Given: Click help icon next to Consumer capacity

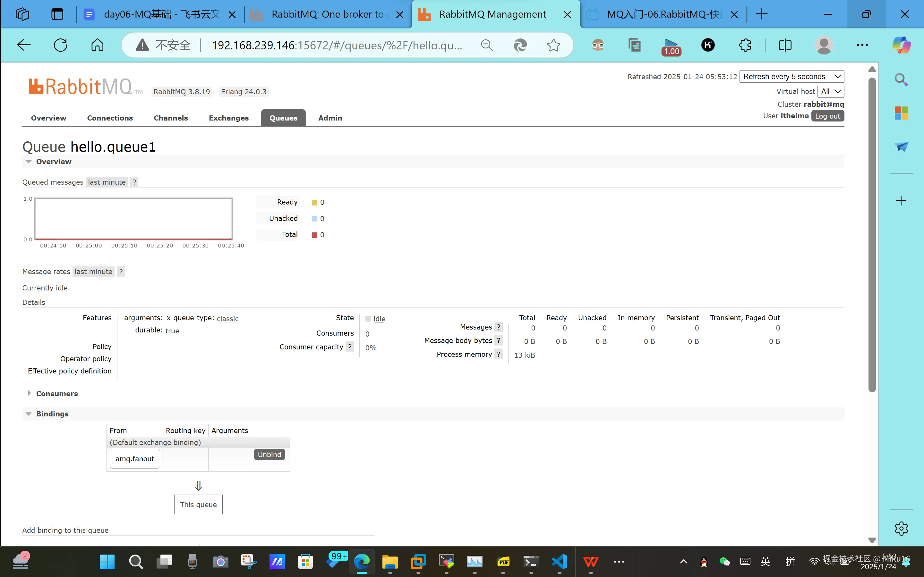Looking at the screenshot, I should [349, 347].
